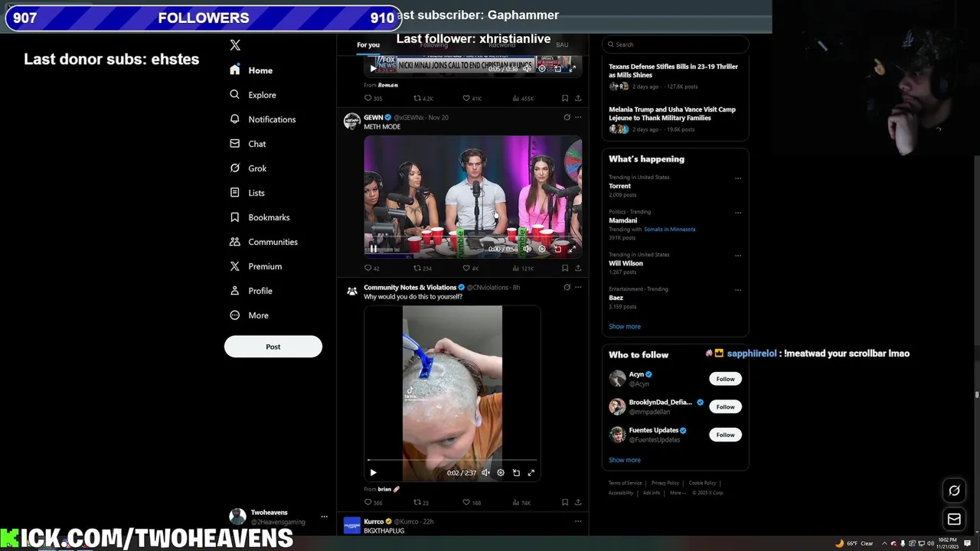View analytics on the GEWN post
This screenshot has width=980, height=551.
point(522,268)
